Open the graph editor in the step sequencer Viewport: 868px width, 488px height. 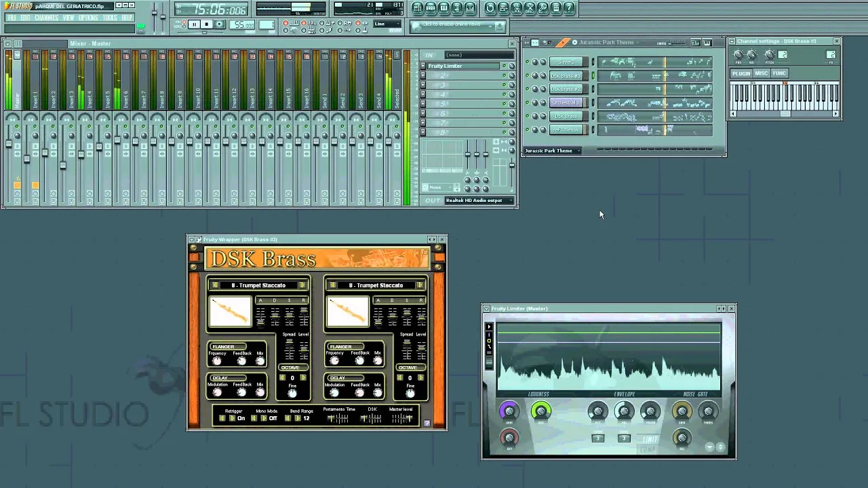696,43
